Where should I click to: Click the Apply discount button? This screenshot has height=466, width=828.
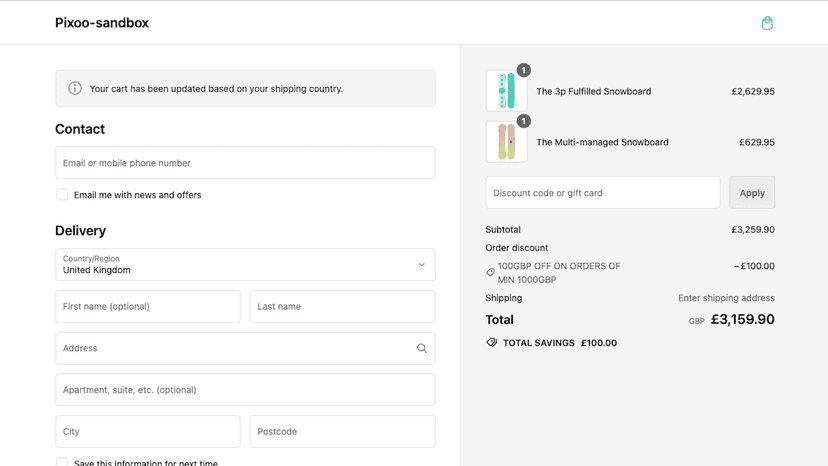click(752, 193)
